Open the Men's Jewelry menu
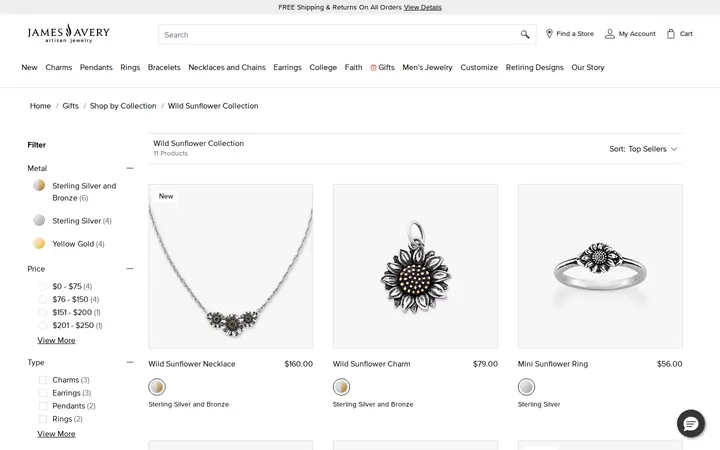 click(427, 68)
